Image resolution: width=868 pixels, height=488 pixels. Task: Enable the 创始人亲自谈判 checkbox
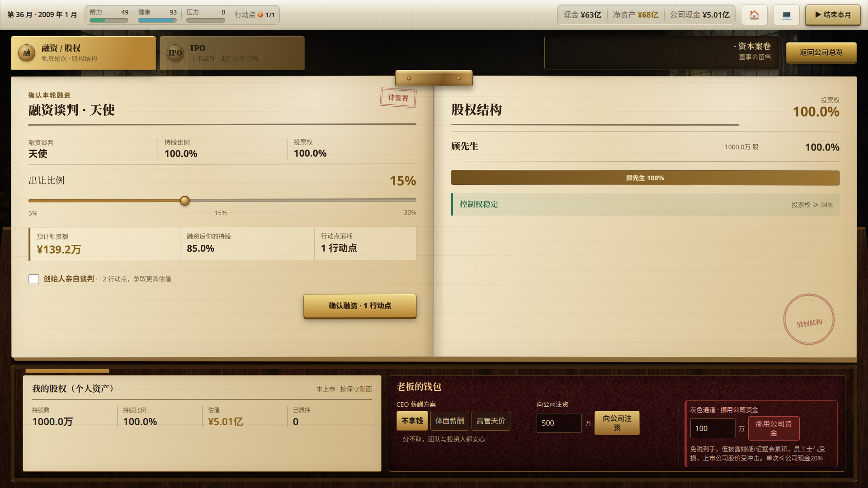(x=33, y=279)
